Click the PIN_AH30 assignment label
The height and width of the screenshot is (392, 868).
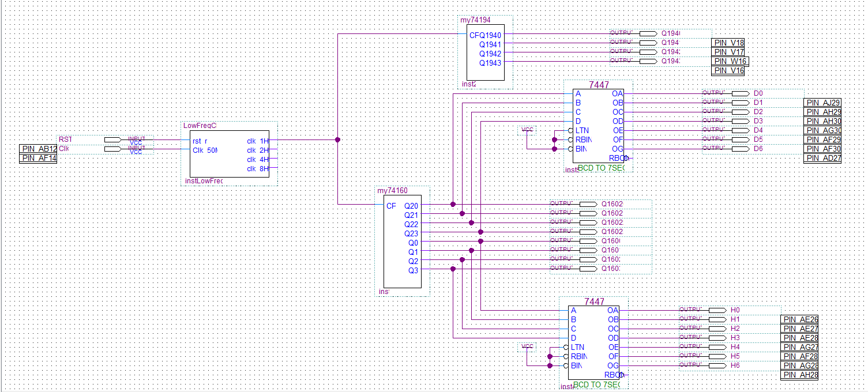[822, 122]
